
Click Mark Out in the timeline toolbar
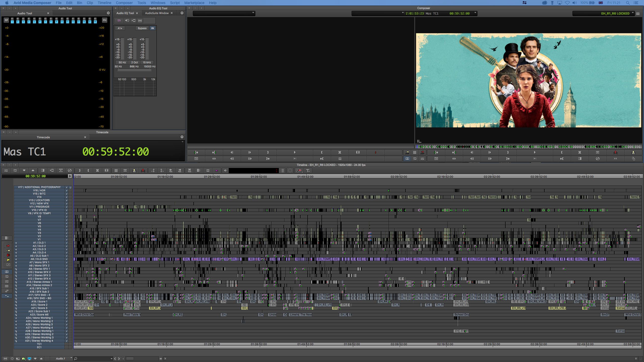coord(88,170)
